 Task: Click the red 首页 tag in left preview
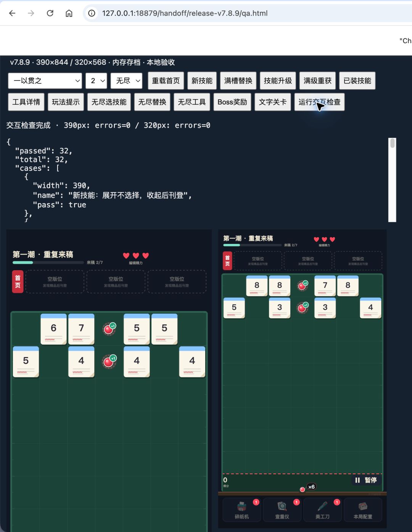tap(18, 282)
